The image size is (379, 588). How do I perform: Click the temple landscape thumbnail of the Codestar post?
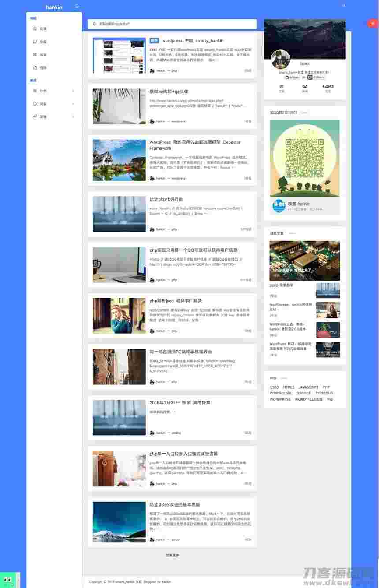(x=119, y=160)
